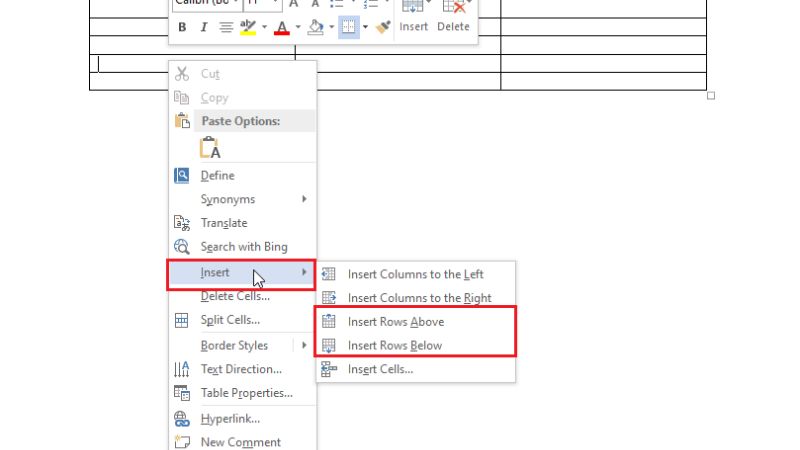This screenshot has height=450, width=800.
Task: Click the Insert Cells icon
Action: point(329,369)
